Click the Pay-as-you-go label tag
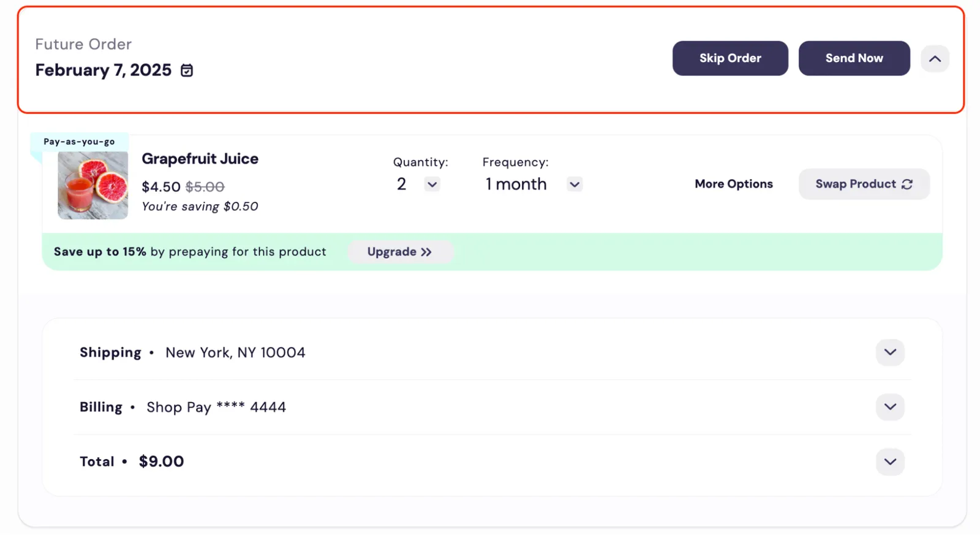The image size is (980, 535). [x=79, y=142]
